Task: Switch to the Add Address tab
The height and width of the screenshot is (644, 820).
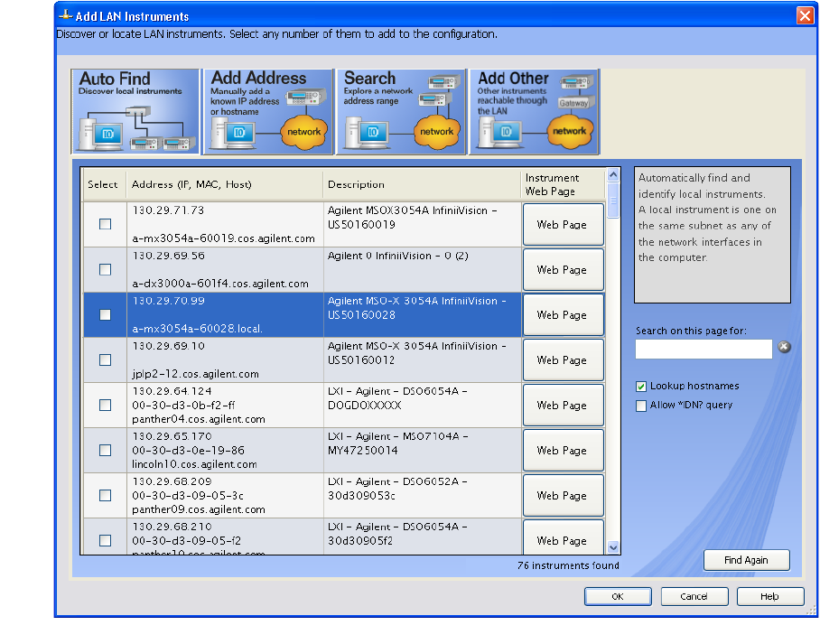Action: (268, 111)
